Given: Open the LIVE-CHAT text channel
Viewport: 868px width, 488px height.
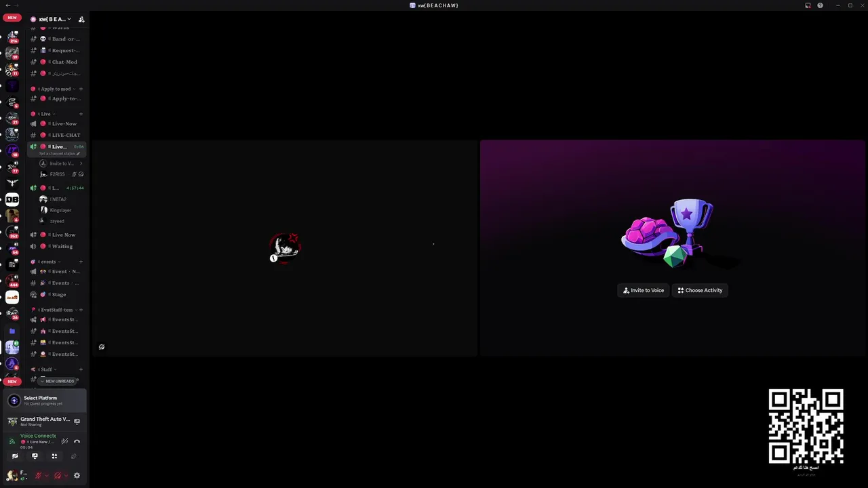Looking at the screenshot, I should 56,135.
